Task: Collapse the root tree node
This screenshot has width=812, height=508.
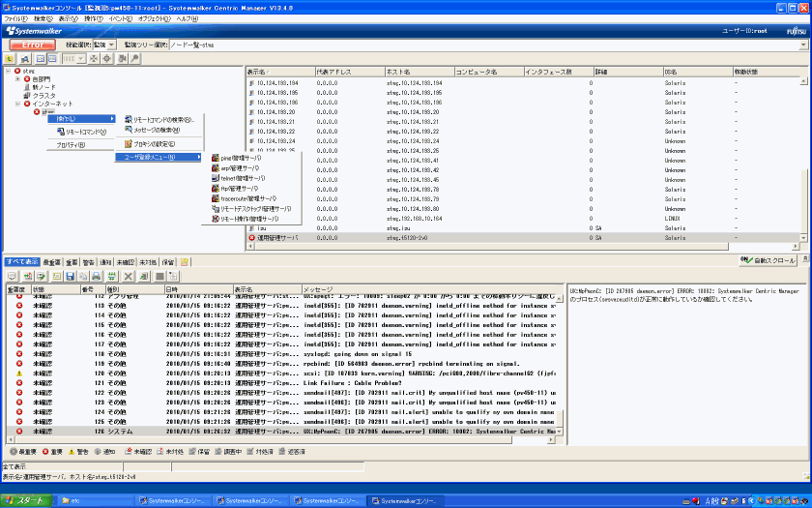Action: [x=9, y=71]
